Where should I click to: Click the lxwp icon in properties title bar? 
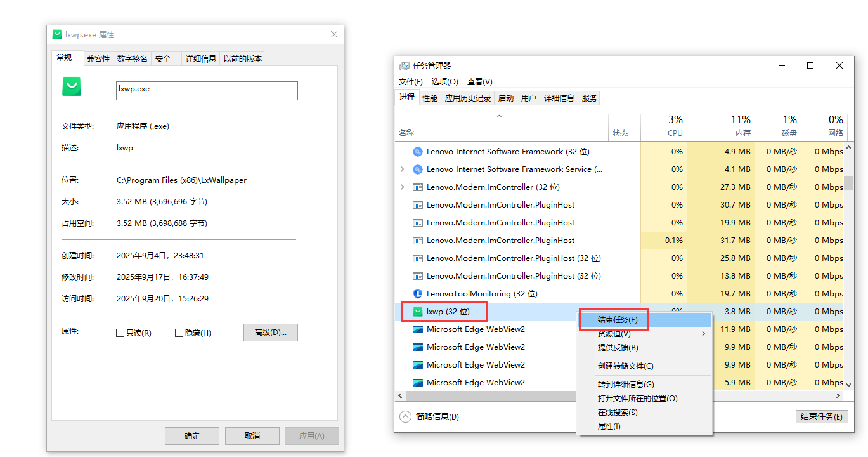[57, 34]
